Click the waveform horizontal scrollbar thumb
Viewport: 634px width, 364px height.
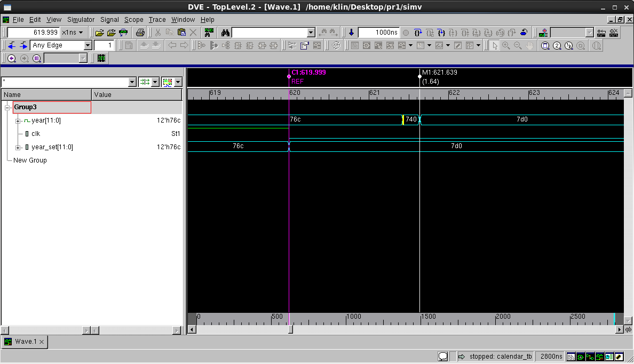290,330
